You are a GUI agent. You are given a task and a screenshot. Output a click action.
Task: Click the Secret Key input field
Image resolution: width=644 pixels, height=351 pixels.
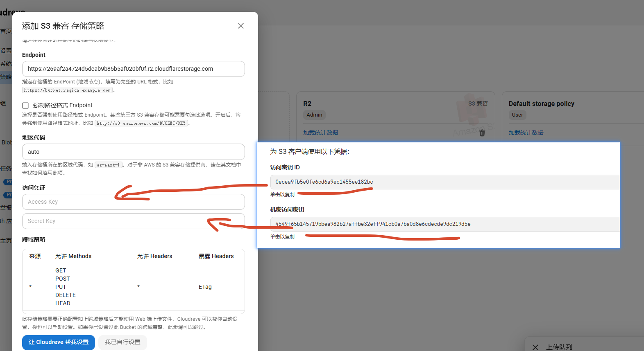click(x=134, y=221)
